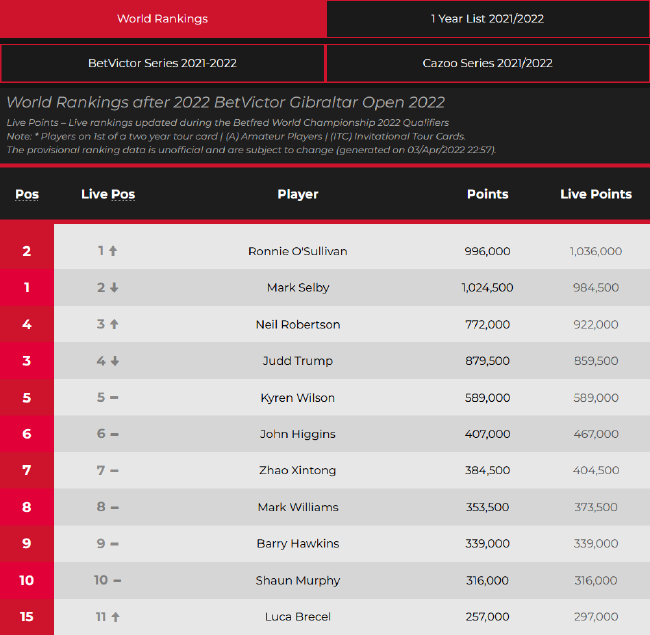Click up arrow beside Ronnie O'Sullivan's live position
This screenshot has height=635, width=650.
[x=113, y=251]
